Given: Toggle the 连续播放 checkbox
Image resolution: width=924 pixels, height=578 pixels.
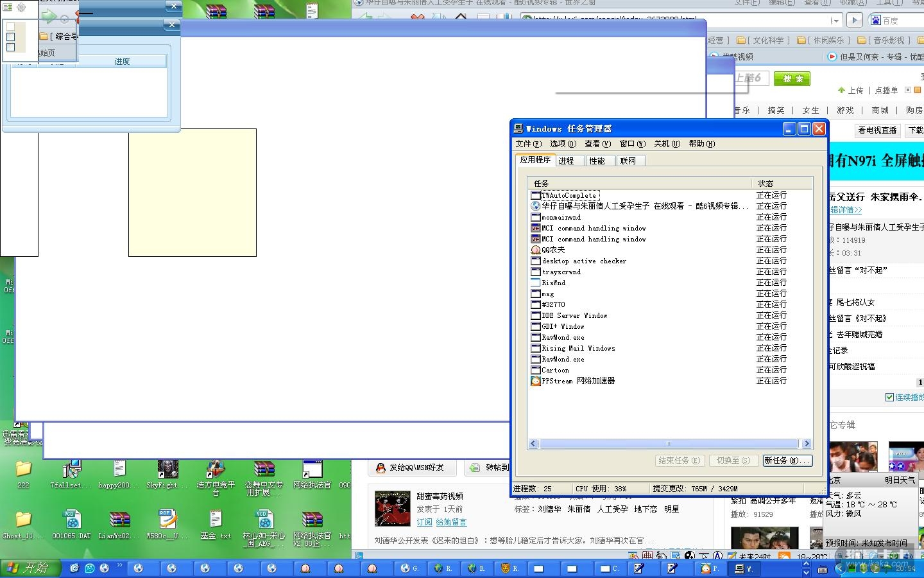Looking at the screenshot, I should point(889,398).
